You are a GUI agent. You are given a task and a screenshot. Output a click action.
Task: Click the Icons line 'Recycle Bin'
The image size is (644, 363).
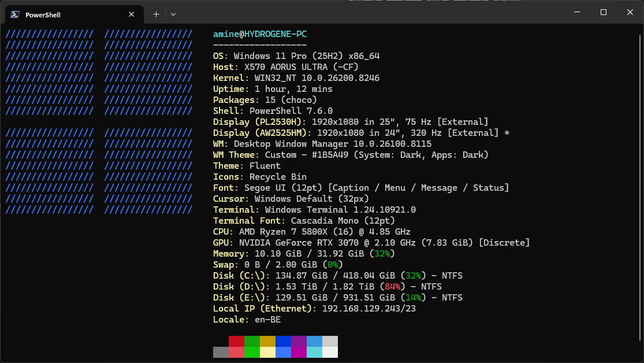point(260,177)
